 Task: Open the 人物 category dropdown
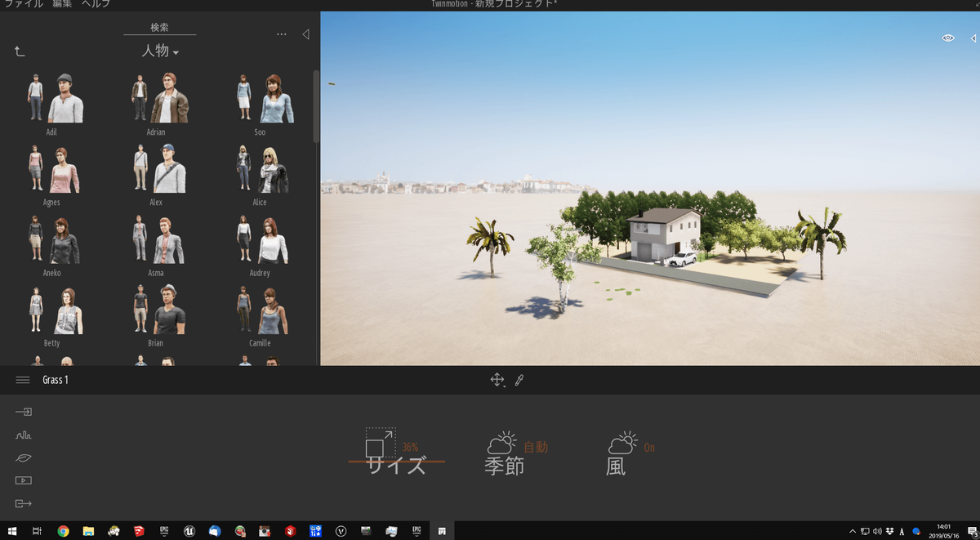tap(160, 51)
